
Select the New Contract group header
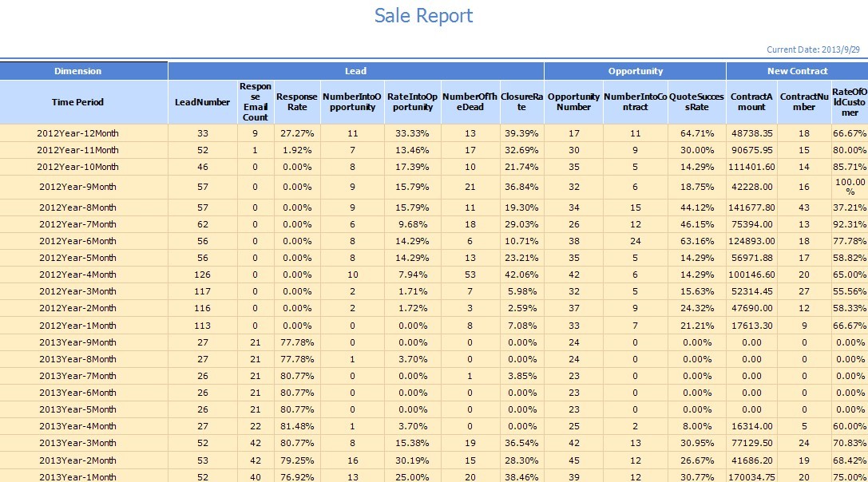tap(797, 71)
